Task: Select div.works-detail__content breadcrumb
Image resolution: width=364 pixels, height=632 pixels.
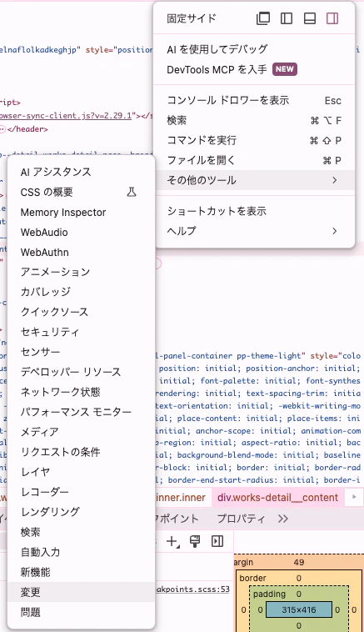Action: coord(278,498)
